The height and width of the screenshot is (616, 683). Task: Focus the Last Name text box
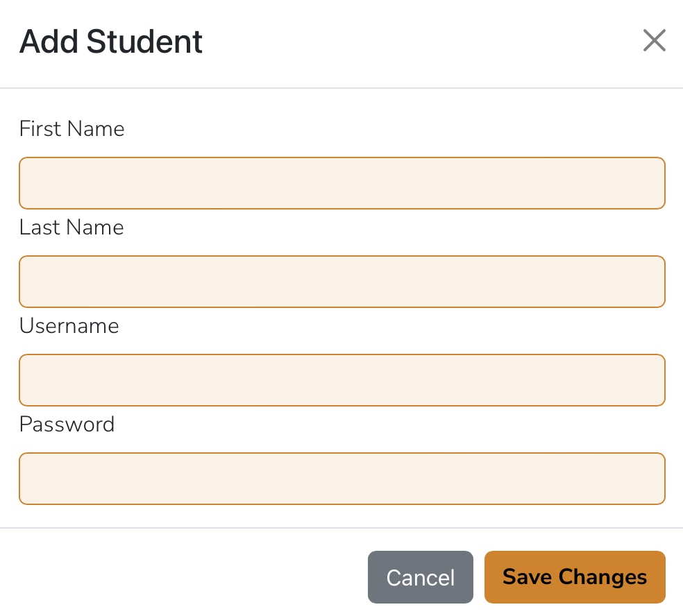click(x=342, y=282)
